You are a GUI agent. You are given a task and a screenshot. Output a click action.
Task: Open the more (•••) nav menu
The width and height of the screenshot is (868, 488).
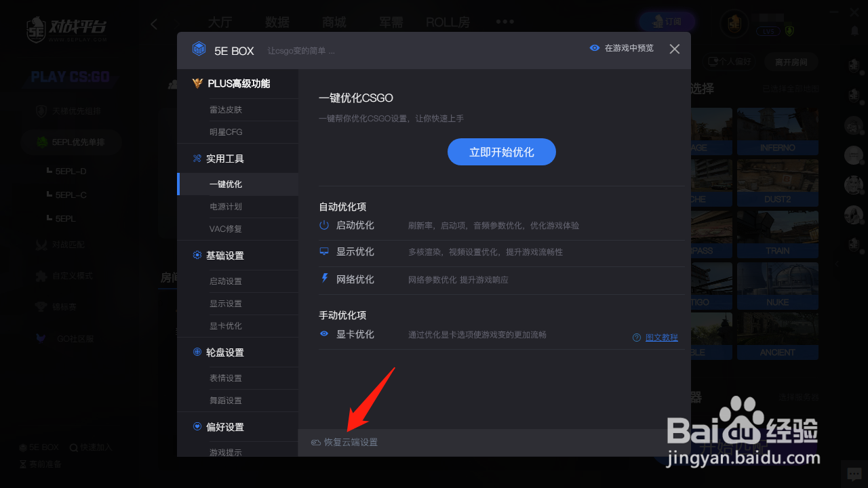[x=505, y=22]
